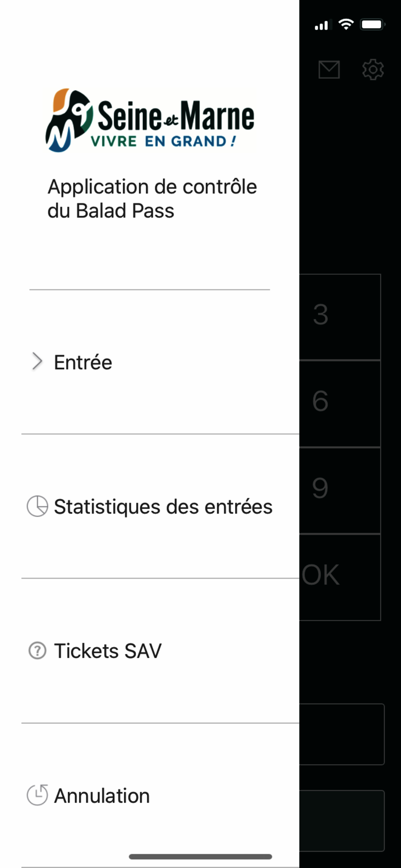Image resolution: width=401 pixels, height=868 pixels.
Task: Click the pie chart statistics icon
Action: [x=37, y=506]
